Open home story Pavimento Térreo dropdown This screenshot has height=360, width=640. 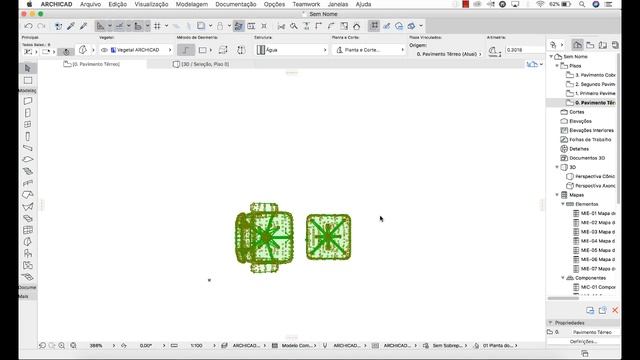point(449,54)
